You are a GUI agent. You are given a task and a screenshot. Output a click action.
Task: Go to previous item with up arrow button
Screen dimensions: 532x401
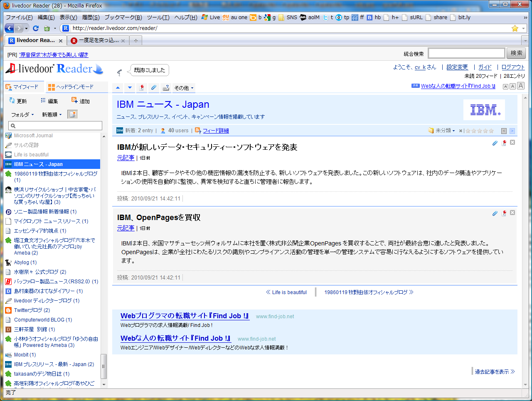tap(118, 88)
